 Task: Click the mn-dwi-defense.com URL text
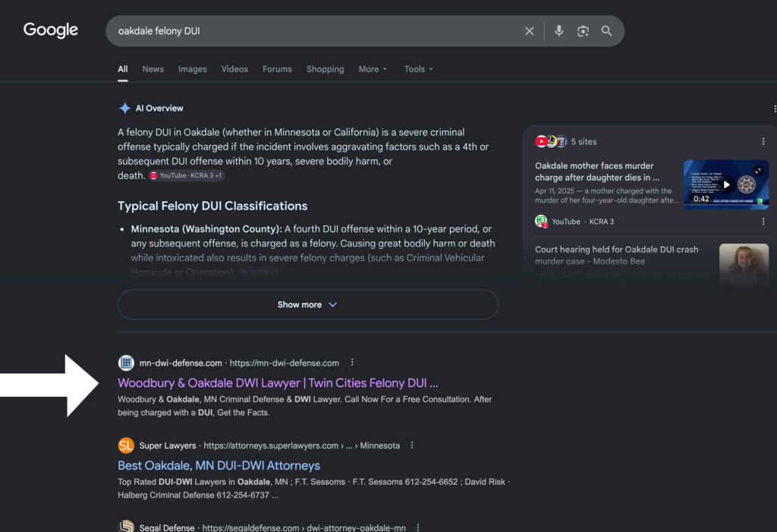click(284, 363)
